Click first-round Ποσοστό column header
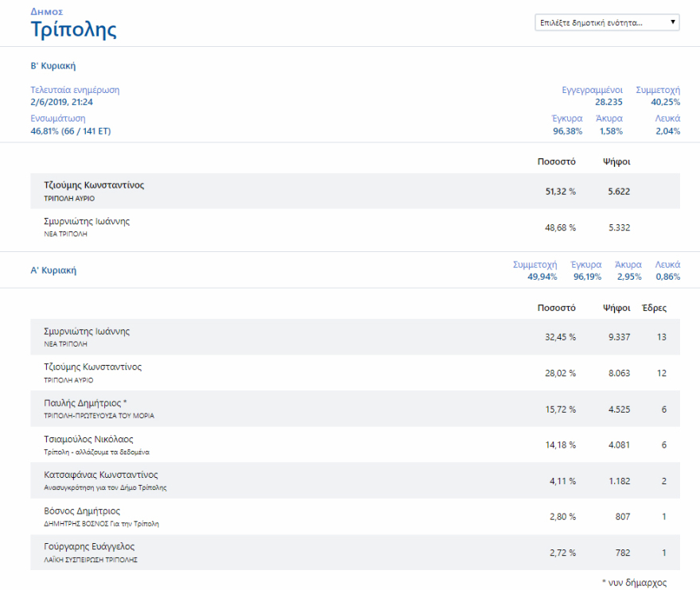 (556, 307)
